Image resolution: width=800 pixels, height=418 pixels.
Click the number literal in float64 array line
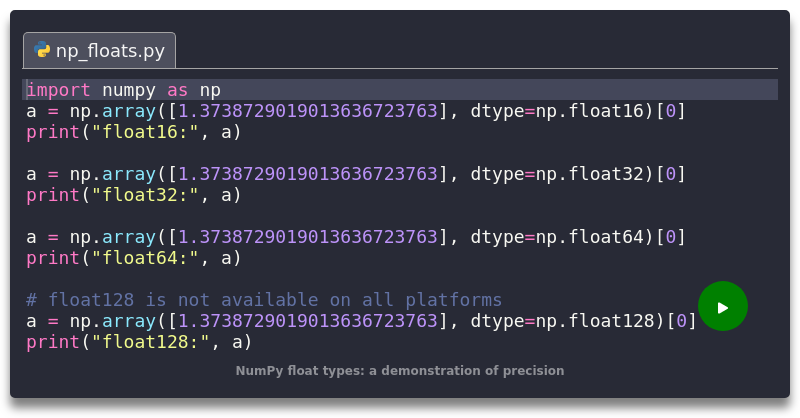[308, 237]
